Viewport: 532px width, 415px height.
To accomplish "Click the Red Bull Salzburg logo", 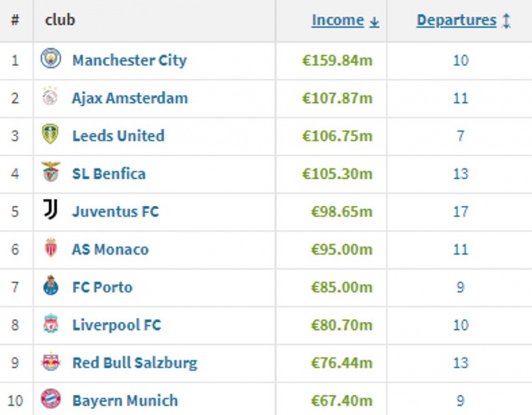I will pos(50,363).
